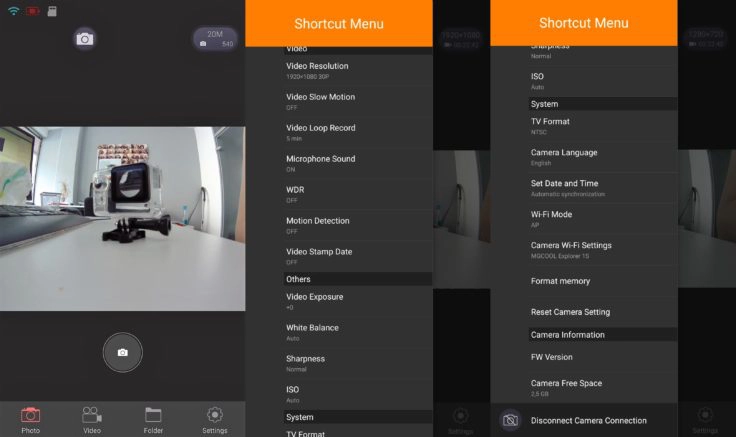Screen dimensions: 736x437
Task: Select Format memory option
Action: [603, 281]
